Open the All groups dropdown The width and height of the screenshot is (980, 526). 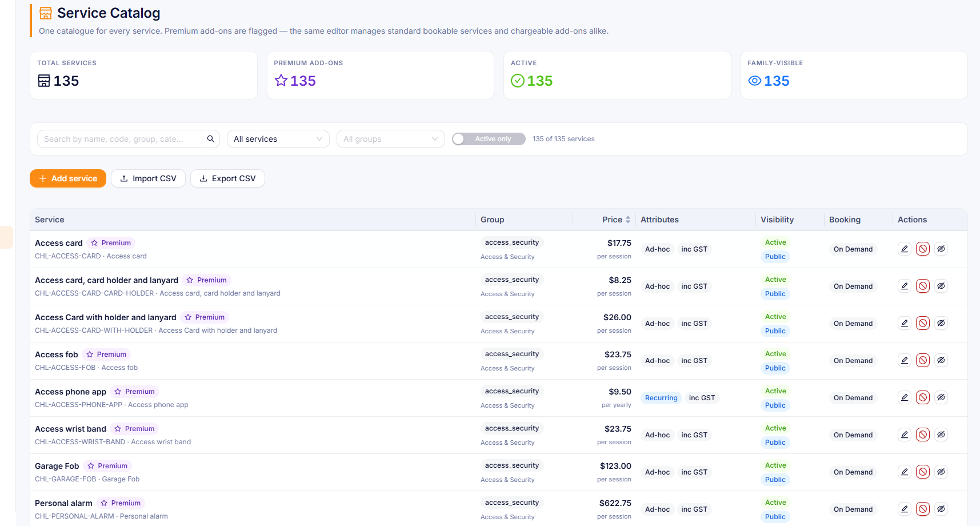(391, 139)
